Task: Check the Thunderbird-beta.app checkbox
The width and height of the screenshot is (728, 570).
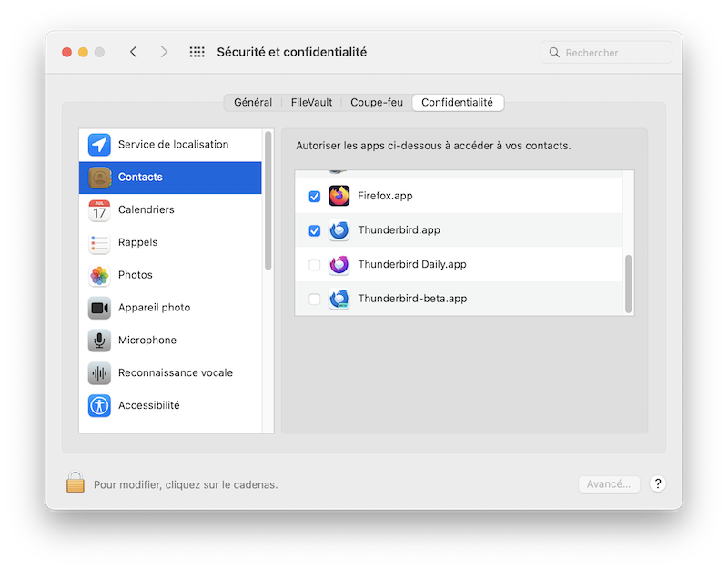Action: [315, 299]
